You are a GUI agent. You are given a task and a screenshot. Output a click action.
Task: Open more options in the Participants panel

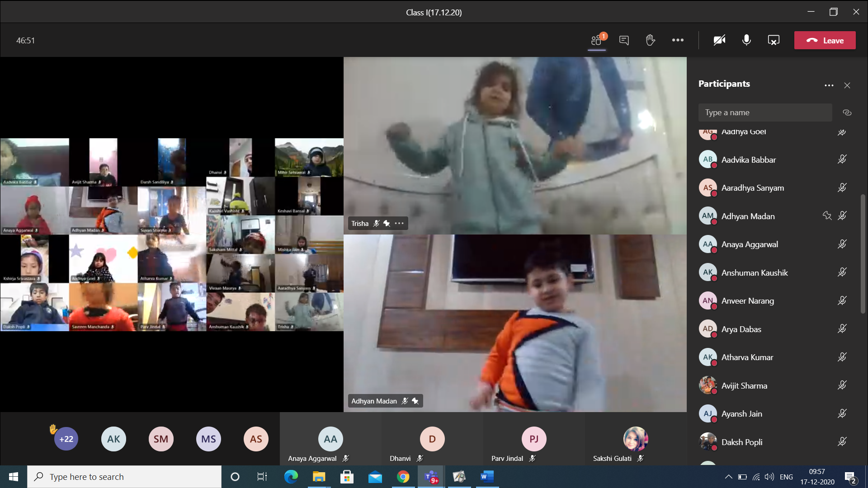coord(829,85)
